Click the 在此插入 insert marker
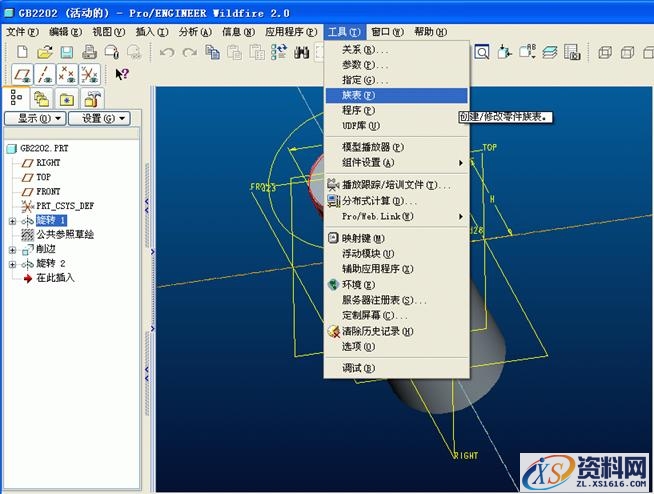This screenshot has height=494, width=654. [55, 278]
